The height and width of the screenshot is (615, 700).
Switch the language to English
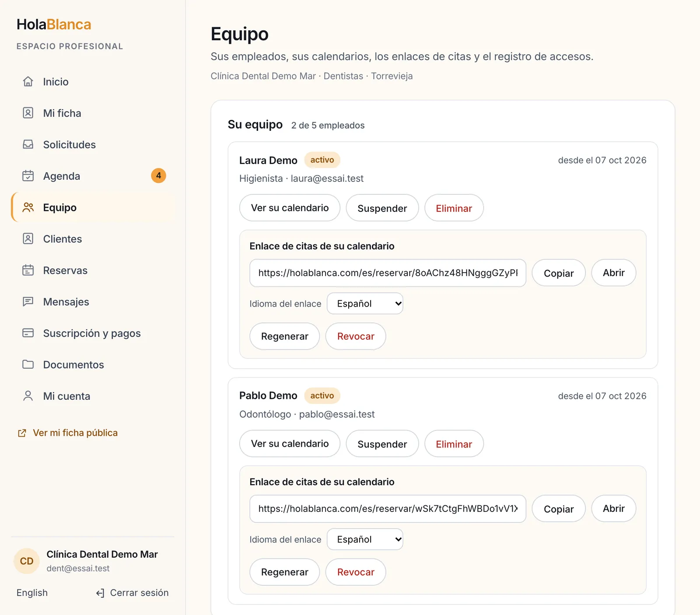pyautogui.click(x=32, y=593)
